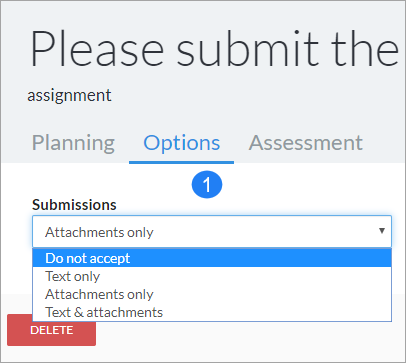The image size is (406, 363).
Task: Click blank gray space between Planning and Options
Action: (122, 143)
